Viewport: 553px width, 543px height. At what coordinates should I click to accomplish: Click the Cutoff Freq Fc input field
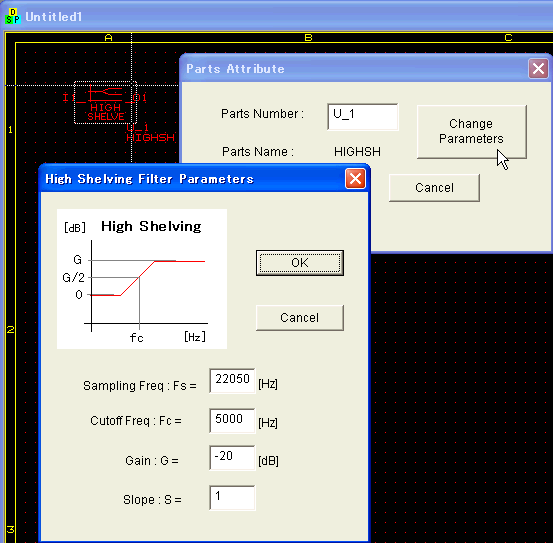pos(232,421)
